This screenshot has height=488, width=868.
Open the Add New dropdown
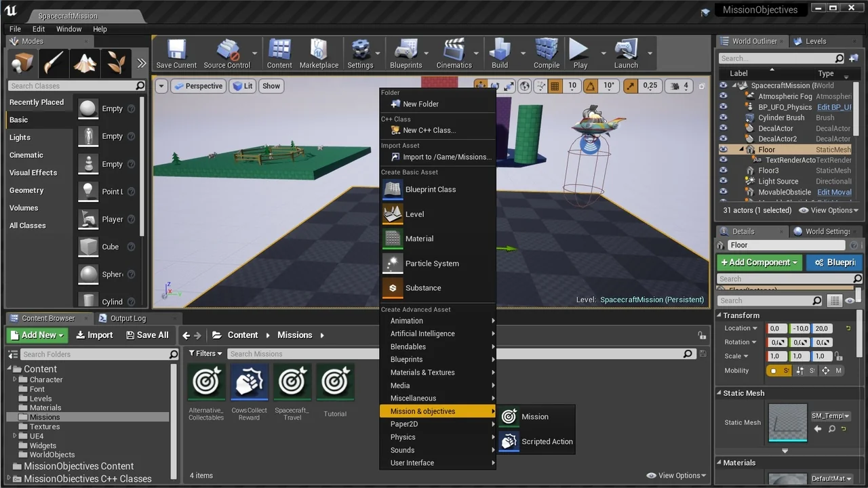click(x=37, y=335)
